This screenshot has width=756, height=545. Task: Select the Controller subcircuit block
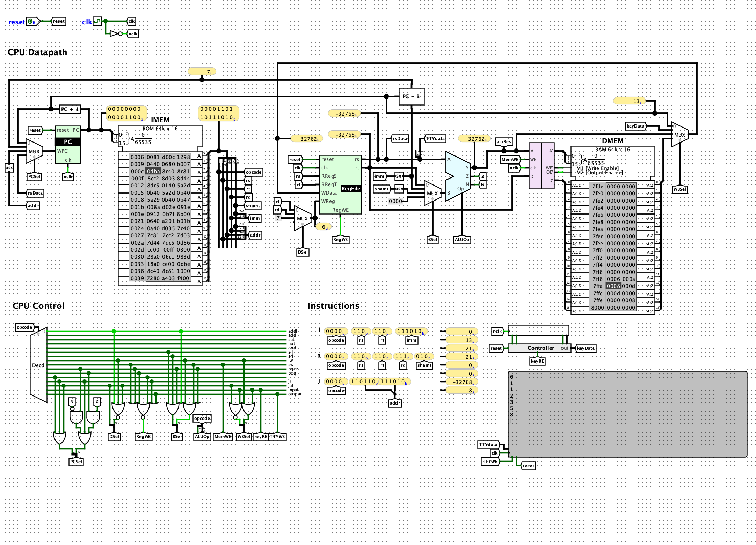pos(539,348)
